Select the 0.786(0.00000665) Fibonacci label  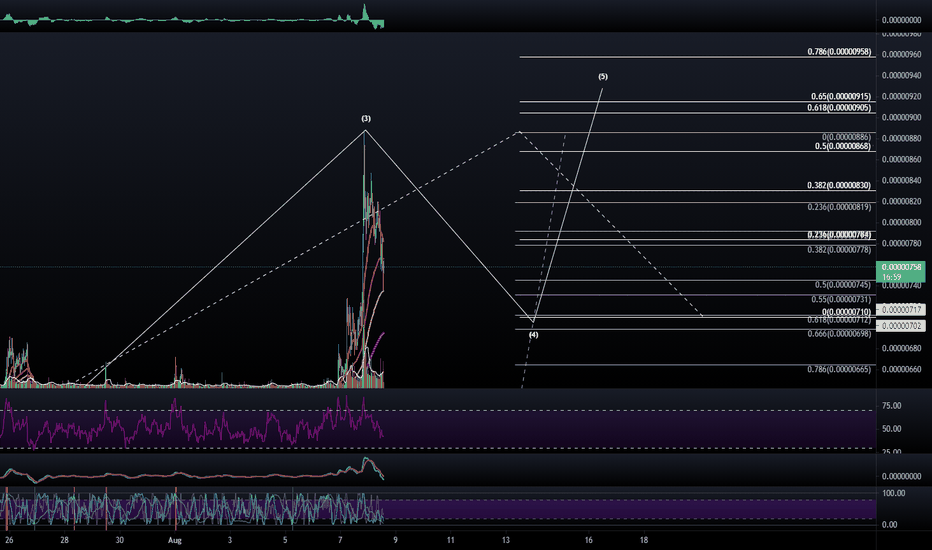(x=839, y=369)
